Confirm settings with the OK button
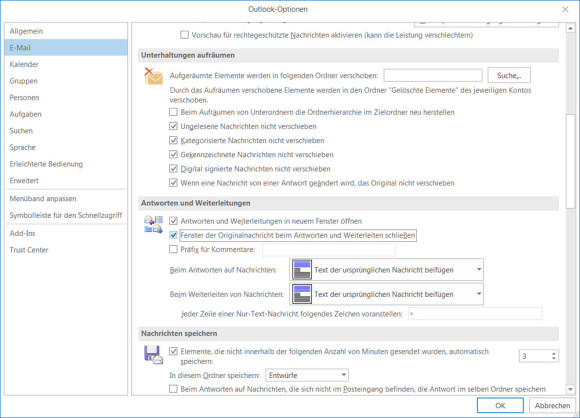 pyautogui.click(x=500, y=405)
